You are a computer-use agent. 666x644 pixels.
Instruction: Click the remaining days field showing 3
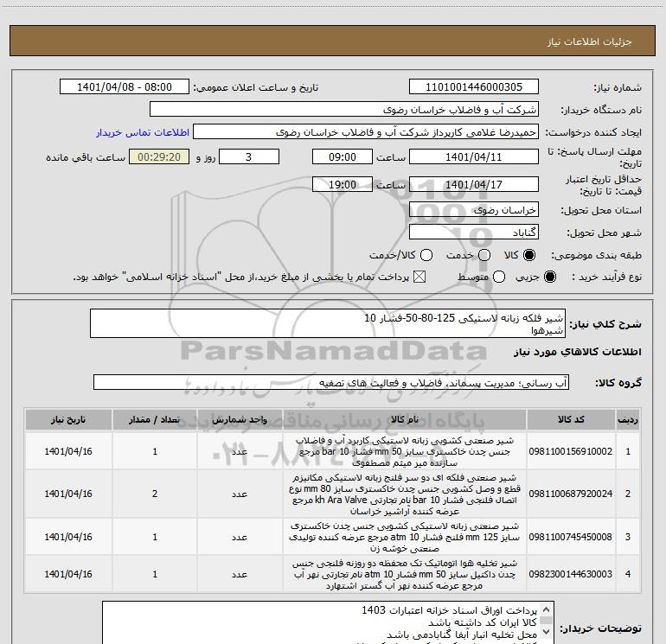[249, 156]
